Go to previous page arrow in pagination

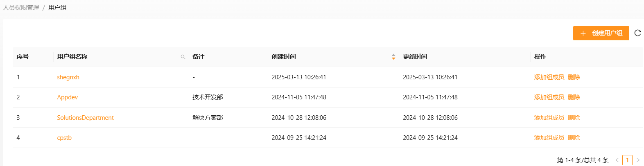617,160
